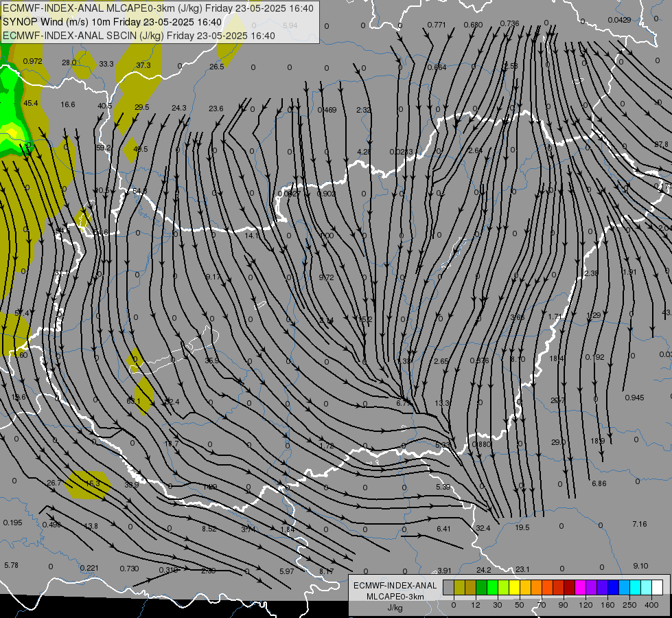The width and height of the screenshot is (672, 618).
Task: Click the map value 9.10
Action: click(x=640, y=566)
